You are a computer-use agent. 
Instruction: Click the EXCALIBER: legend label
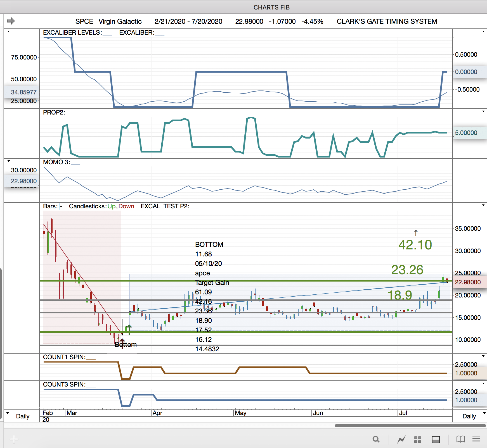pyautogui.click(x=142, y=33)
